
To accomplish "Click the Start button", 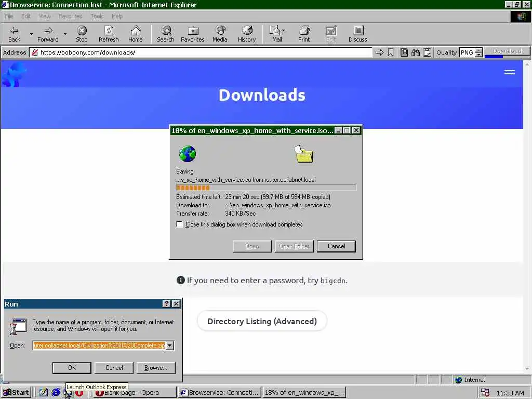I will tap(16, 393).
